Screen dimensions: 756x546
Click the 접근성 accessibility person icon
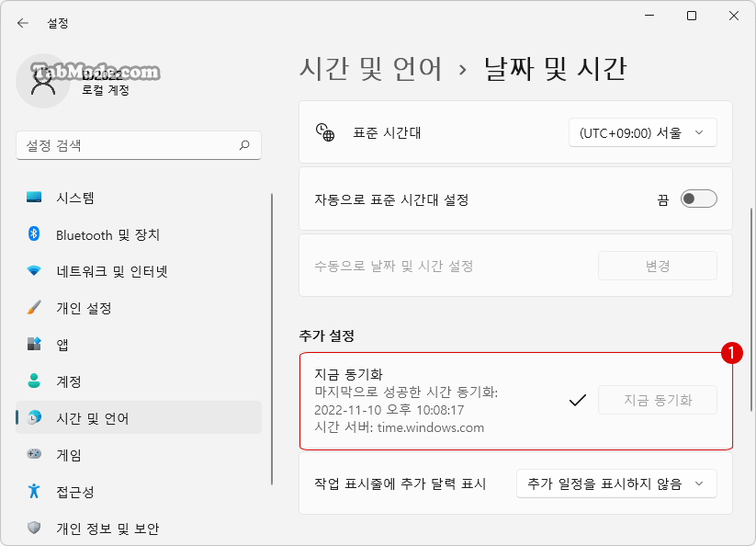click(x=34, y=492)
